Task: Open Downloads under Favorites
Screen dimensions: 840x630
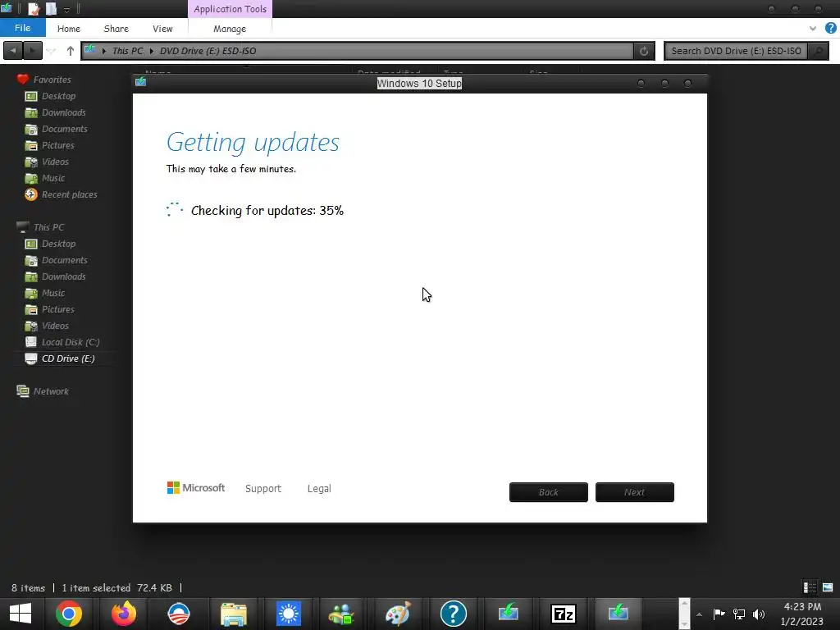Action: click(x=64, y=112)
